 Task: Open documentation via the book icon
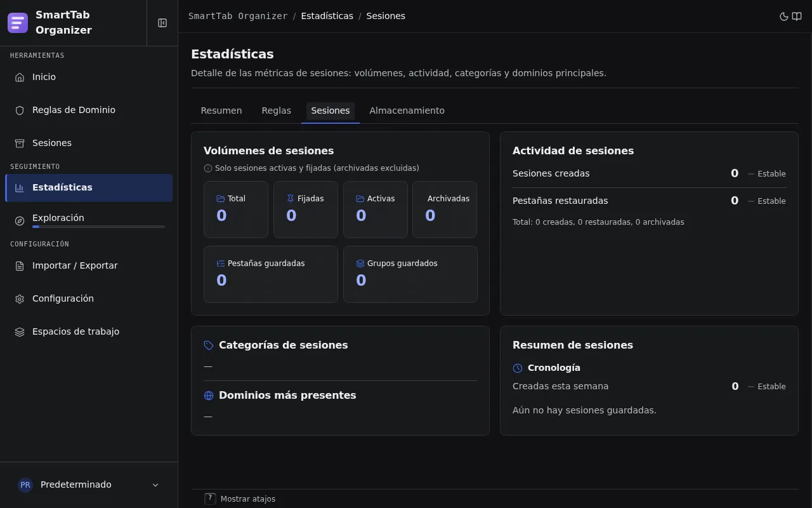tap(797, 17)
